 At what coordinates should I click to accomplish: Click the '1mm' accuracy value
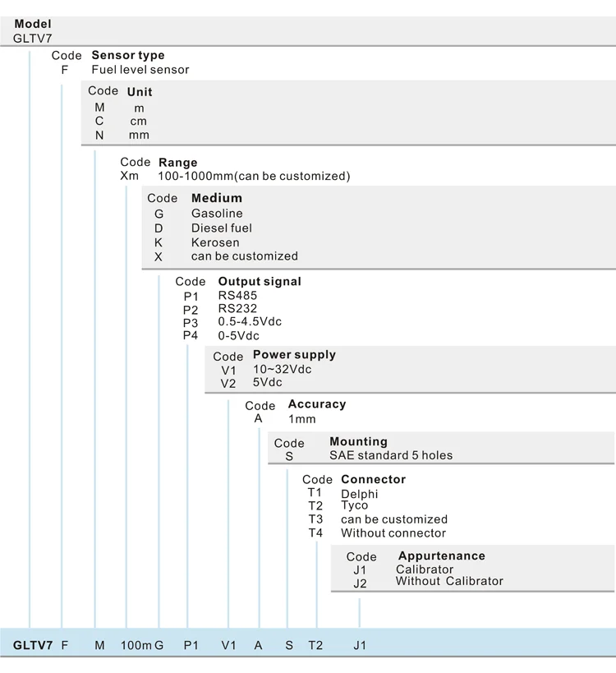tap(302, 419)
